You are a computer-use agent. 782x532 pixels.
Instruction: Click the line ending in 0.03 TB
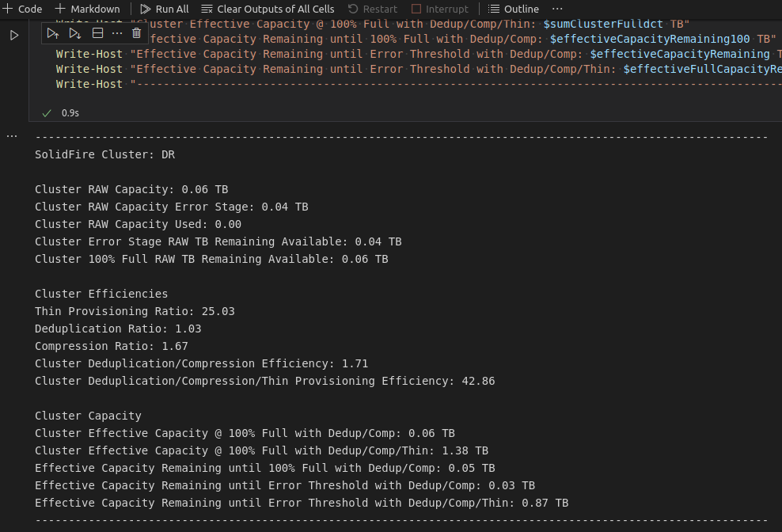[x=285, y=486]
